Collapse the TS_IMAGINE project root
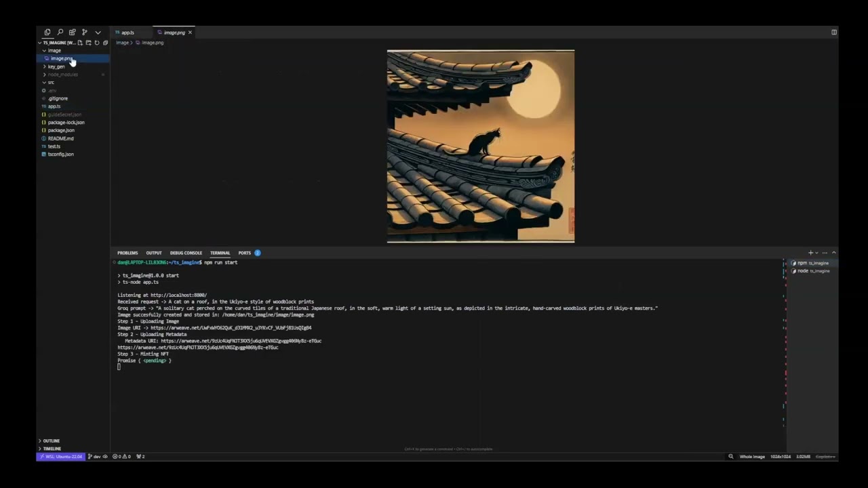Viewport: 868px width, 488px height. click(58, 43)
